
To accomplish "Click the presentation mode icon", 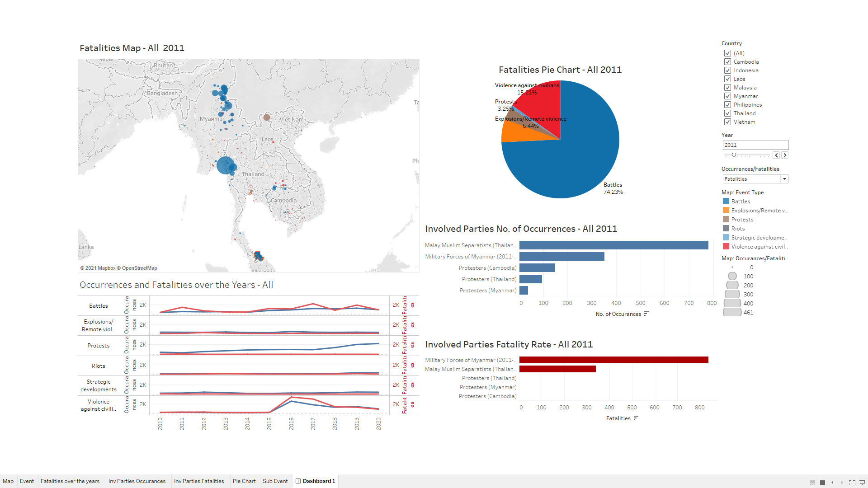I will click(x=862, y=483).
